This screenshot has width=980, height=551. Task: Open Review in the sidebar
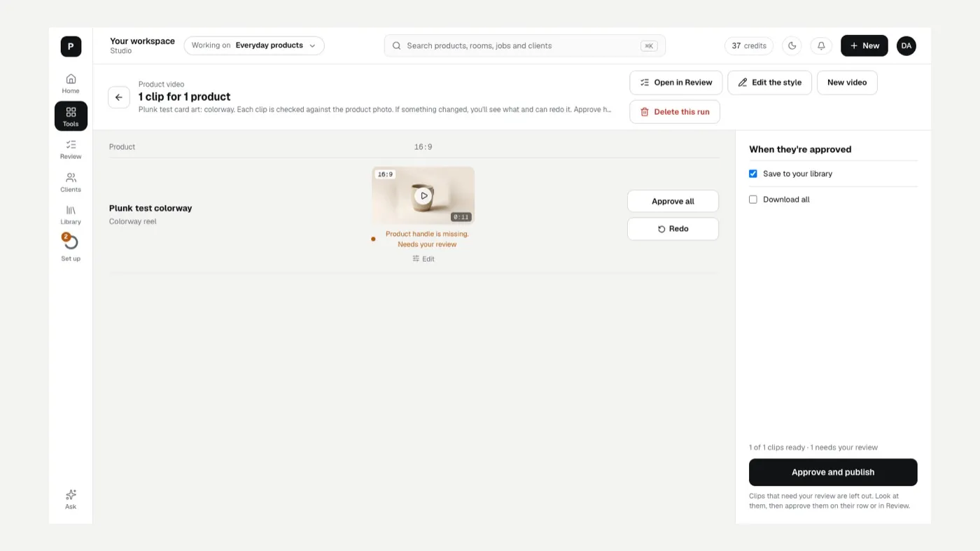(71, 149)
